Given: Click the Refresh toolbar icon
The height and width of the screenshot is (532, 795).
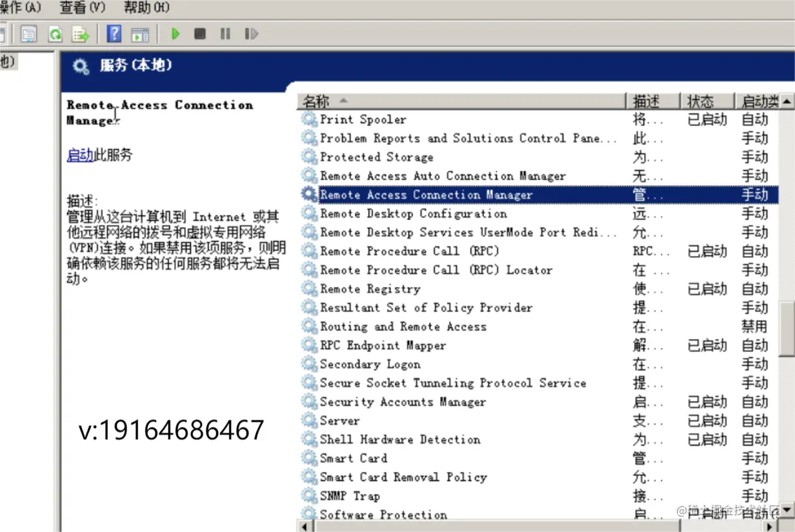Looking at the screenshot, I should pyautogui.click(x=55, y=34).
